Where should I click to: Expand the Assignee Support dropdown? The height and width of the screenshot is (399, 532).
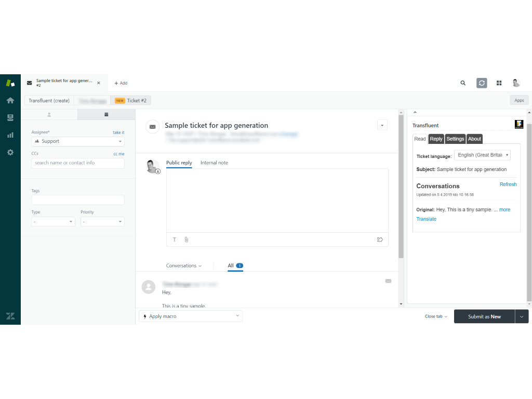(x=78, y=141)
